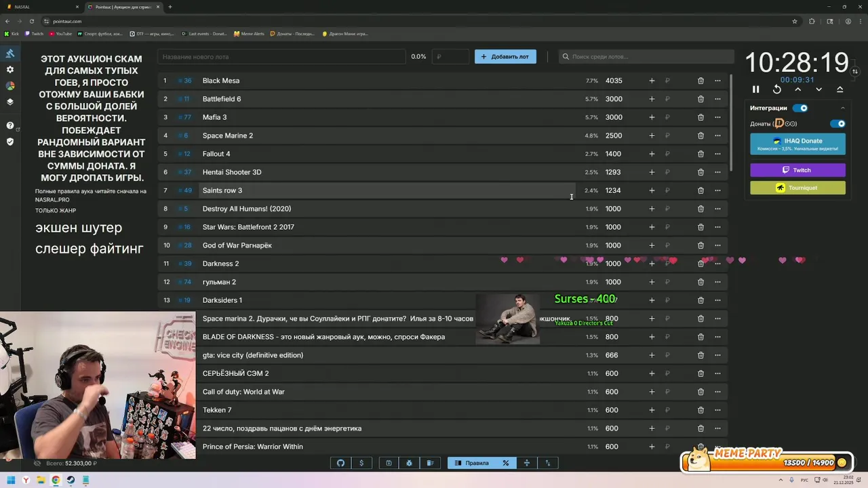Click the dollar sign icon in bottom toolbar

(361, 463)
